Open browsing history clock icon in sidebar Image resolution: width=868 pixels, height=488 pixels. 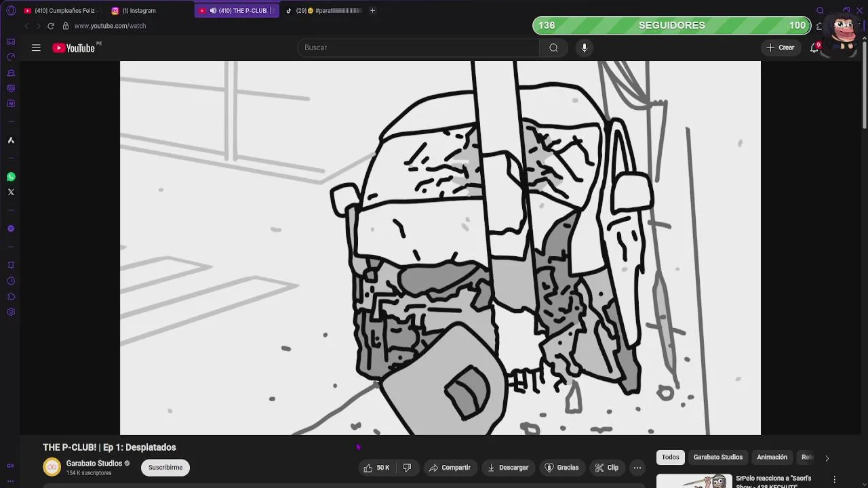pos(11,281)
